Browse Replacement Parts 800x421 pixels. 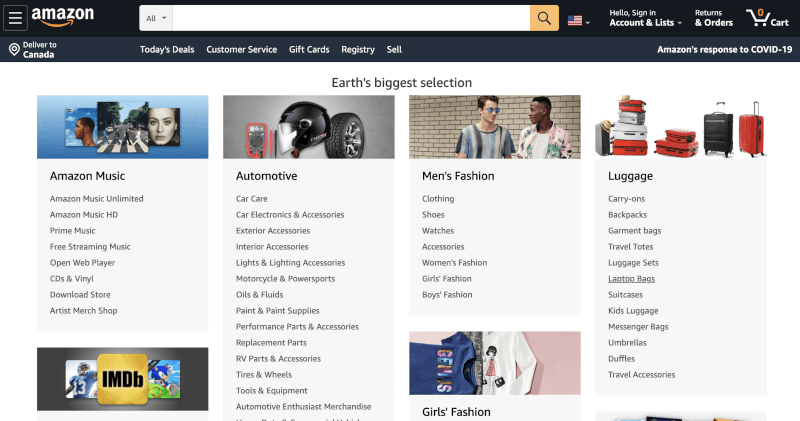pyautogui.click(x=271, y=342)
